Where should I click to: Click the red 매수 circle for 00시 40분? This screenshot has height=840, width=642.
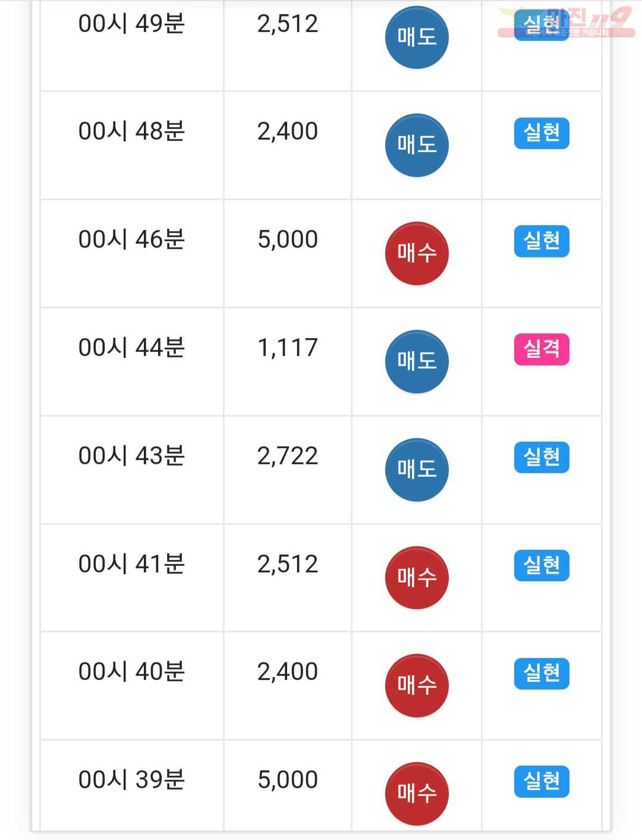(417, 685)
